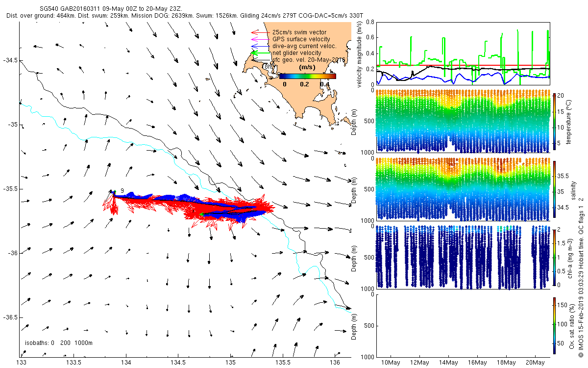Click the '18May' time axis tick
The image size is (588, 368).
point(506,363)
